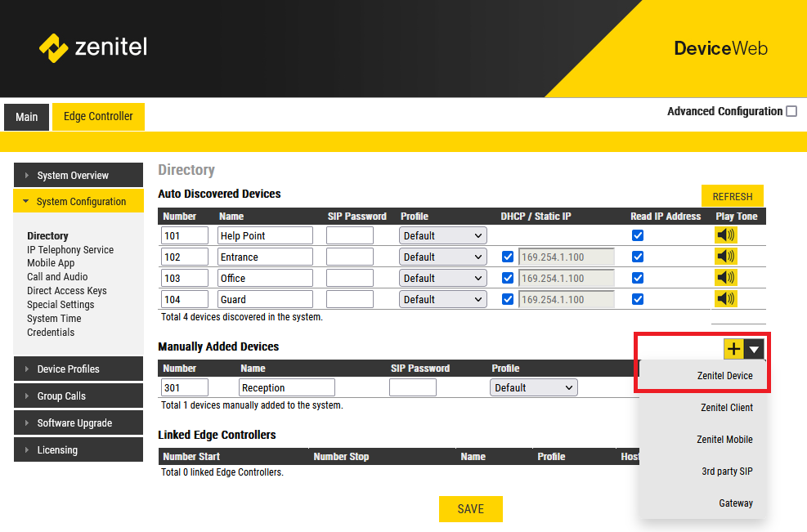Click the plus icon to add device
Screen dimensions: 807x532
pos(734,349)
